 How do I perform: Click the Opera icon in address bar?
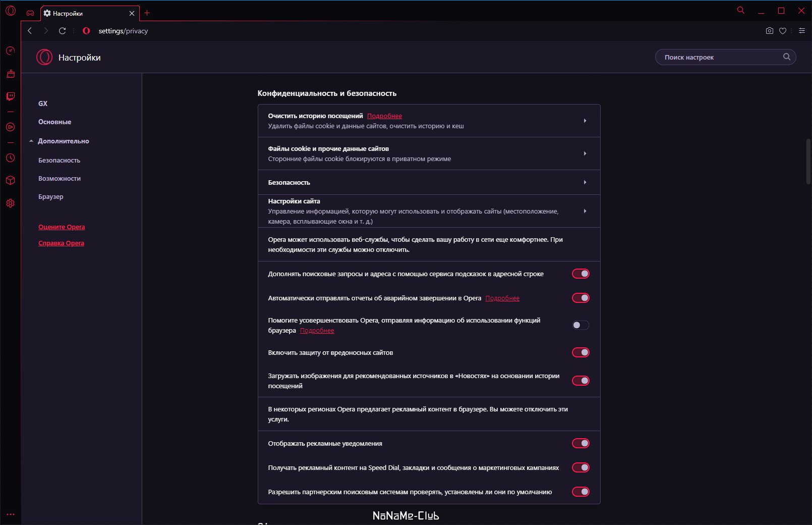[86, 31]
